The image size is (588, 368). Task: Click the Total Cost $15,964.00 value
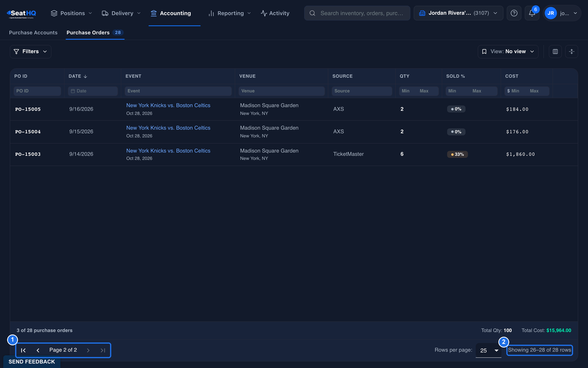[559, 330]
